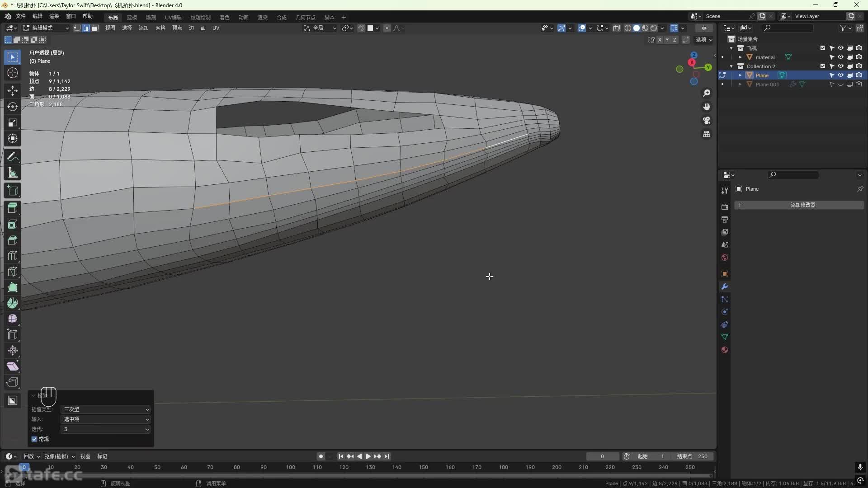The width and height of the screenshot is (868, 488).
Task: Toggle camera view icon in viewport
Action: (707, 120)
